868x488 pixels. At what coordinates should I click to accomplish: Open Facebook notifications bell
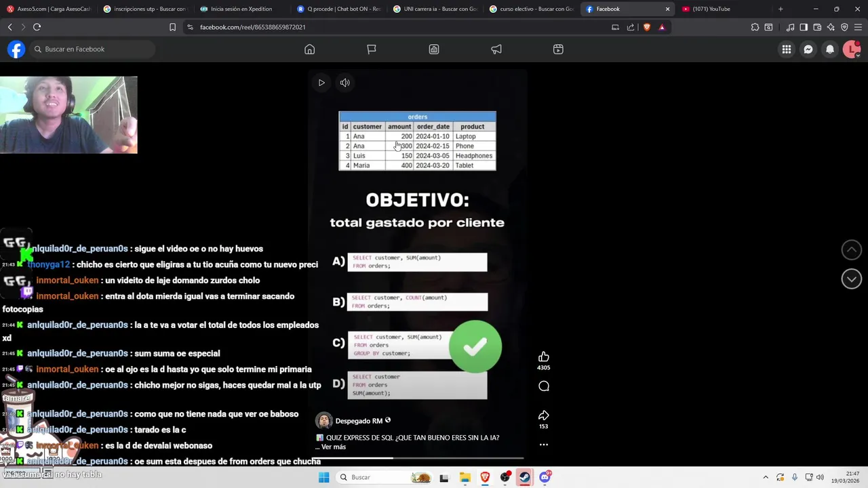829,49
